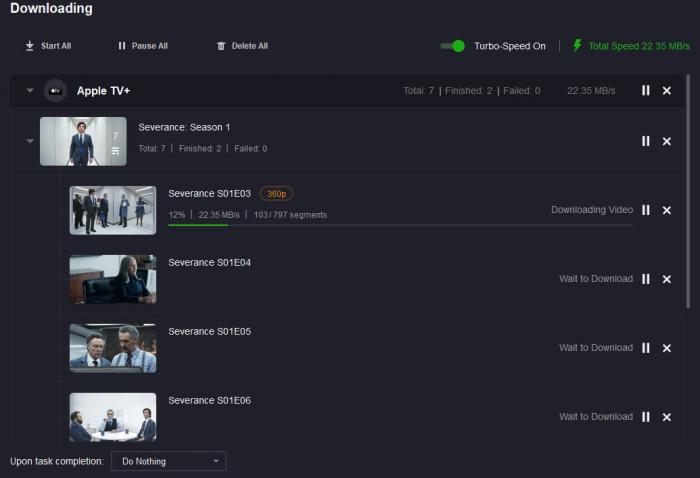Click the Apple TV+ group title
This screenshot has width=700, height=478.
tap(103, 91)
